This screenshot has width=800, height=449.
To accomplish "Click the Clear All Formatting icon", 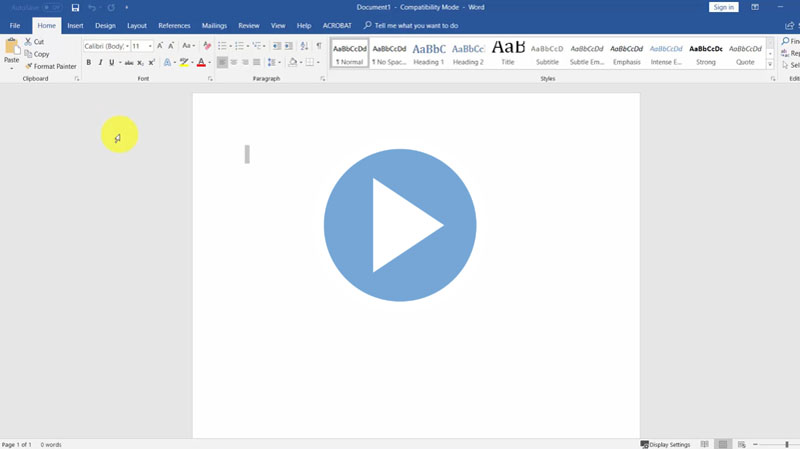I will pyautogui.click(x=207, y=46).
